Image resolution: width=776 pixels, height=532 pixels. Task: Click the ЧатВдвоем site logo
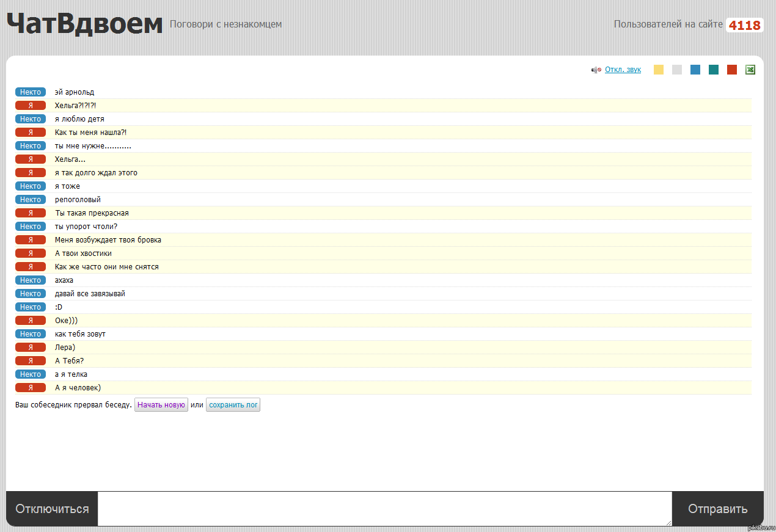pos(84,24)
